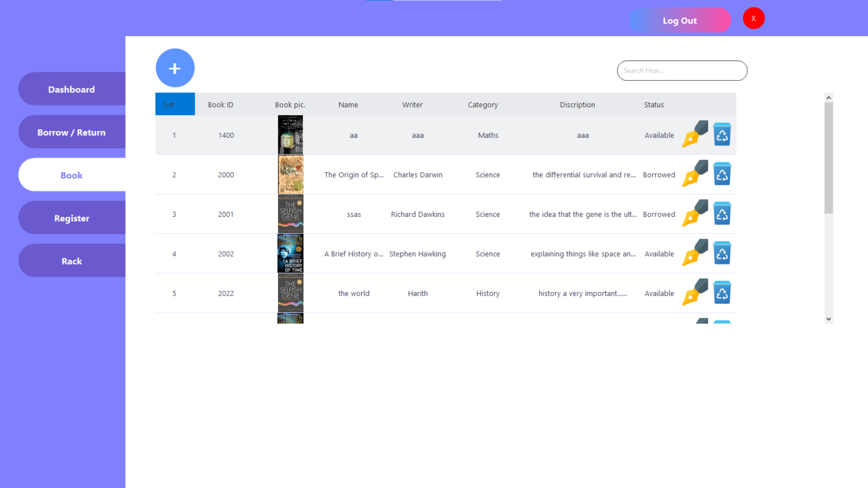Delete book 1400 using trash icon
This screenshot has height=488, width=868.
722,134
